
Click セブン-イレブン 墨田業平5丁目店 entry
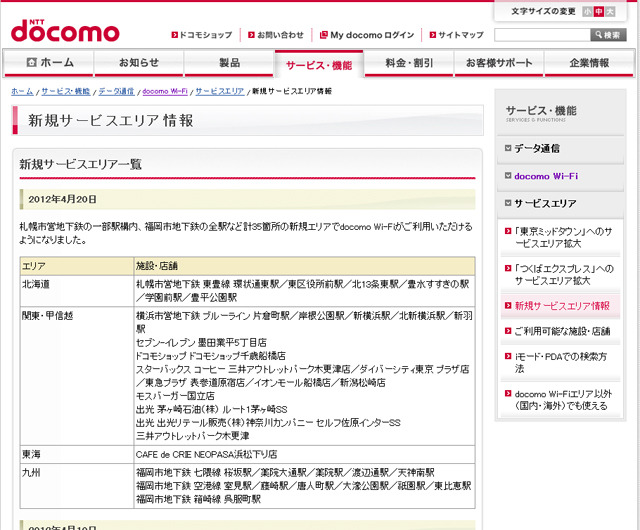[x=201, y=343]
